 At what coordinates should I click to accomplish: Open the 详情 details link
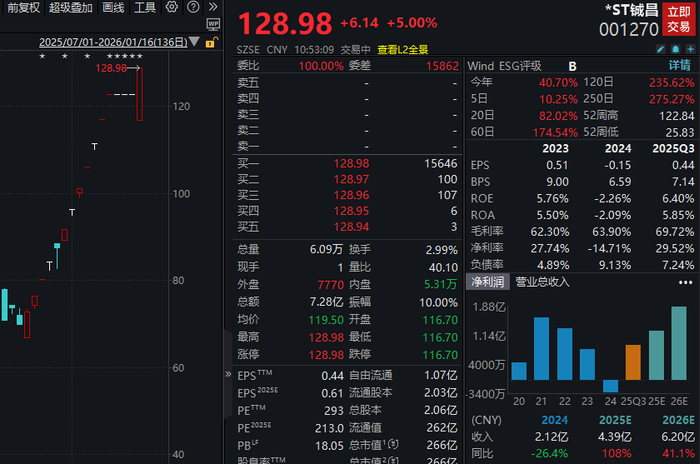[x=679, y=65]
